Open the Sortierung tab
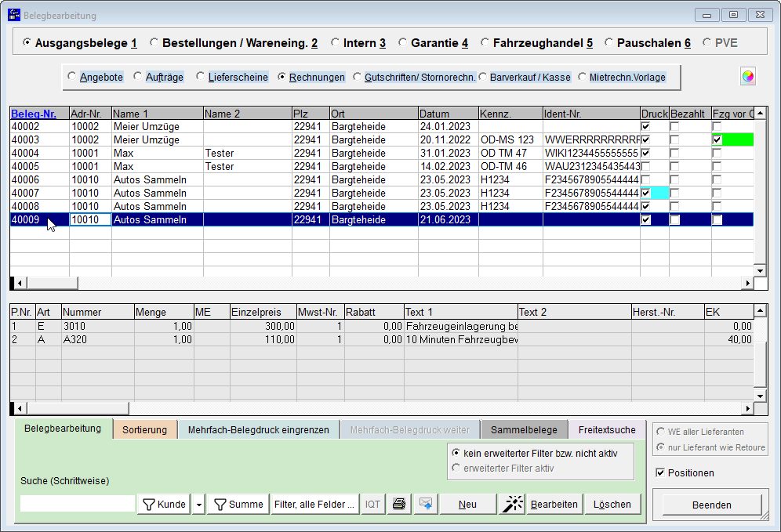The image size is (781, 532). pyautogui.click(x=145, y=429)
